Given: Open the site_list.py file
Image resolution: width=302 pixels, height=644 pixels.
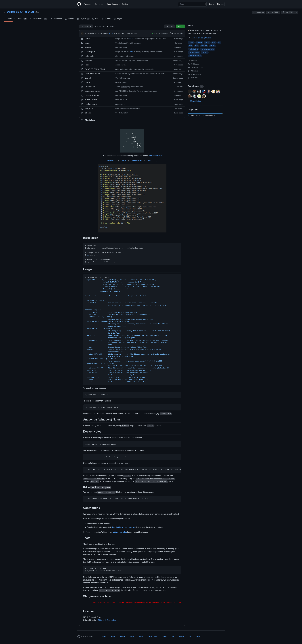Looking at the screenshot, I should [x=89, y=109].
